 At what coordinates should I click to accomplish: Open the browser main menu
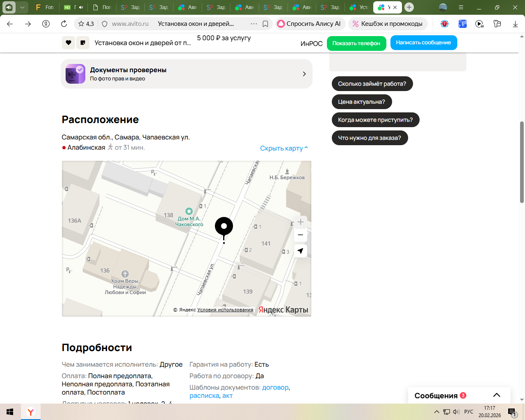(x=461, y=7)
